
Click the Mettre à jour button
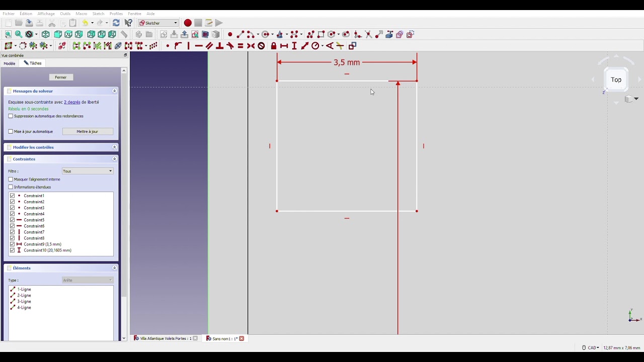coord(88,132)
